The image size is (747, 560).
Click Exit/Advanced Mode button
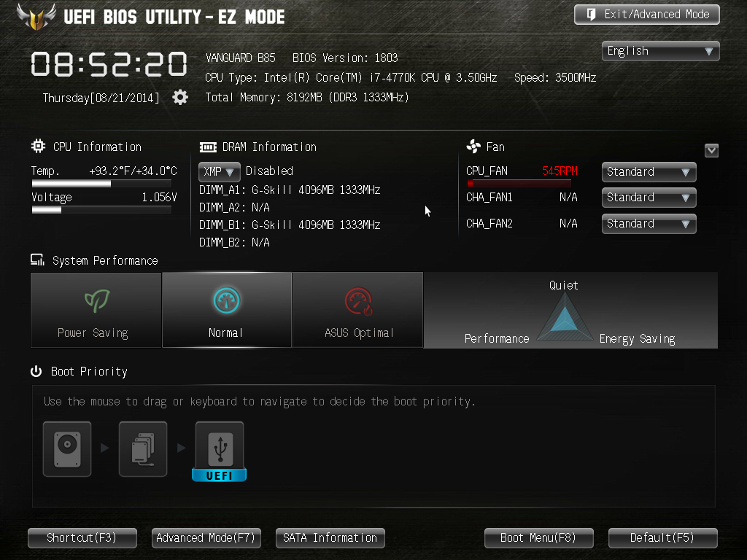pyautogui.click(x=647, y=15)
